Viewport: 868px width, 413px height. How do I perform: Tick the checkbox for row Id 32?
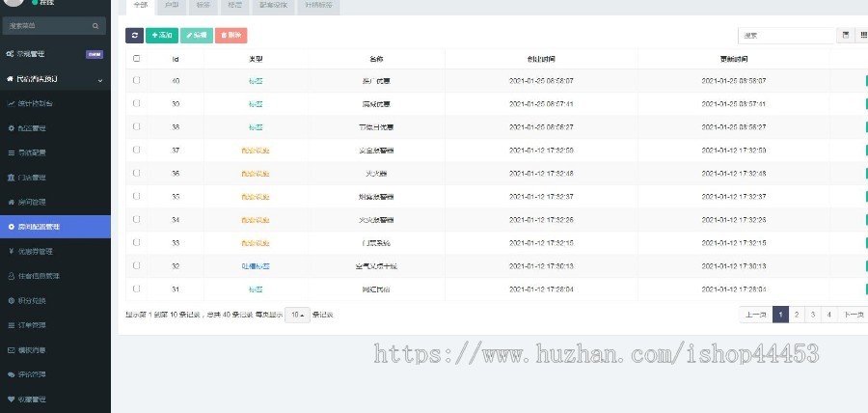137,265
